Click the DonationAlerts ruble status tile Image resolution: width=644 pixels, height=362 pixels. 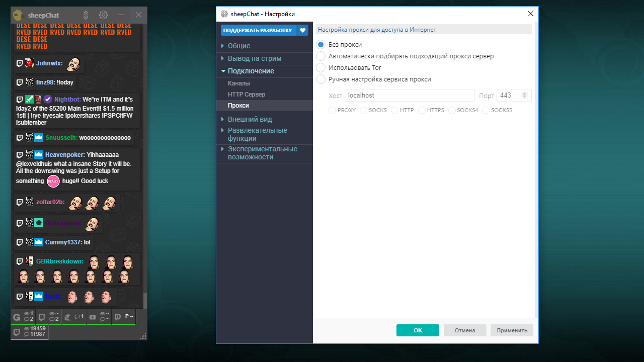click(124, 317)
